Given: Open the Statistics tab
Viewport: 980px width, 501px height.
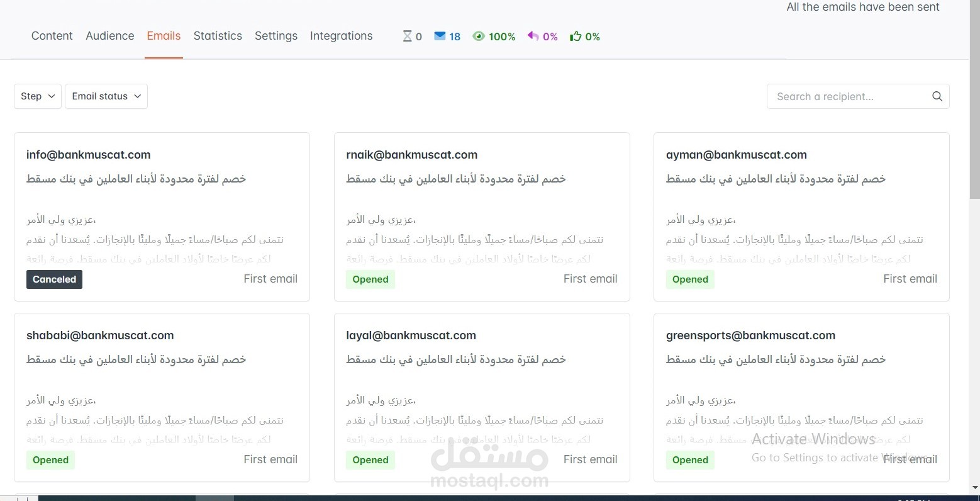Looking at the screenshot, I should coord(218,36).
